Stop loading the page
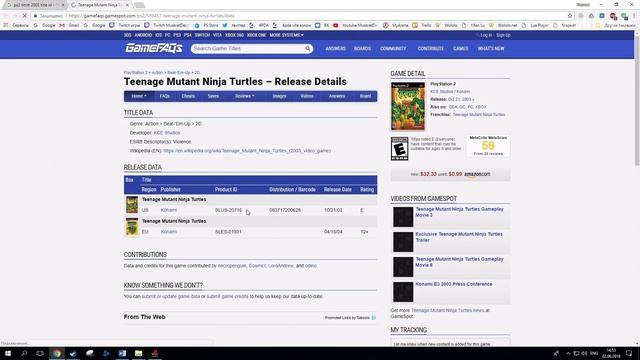Image resolution: width=640 pixels, height=360 pixels. 24,16
